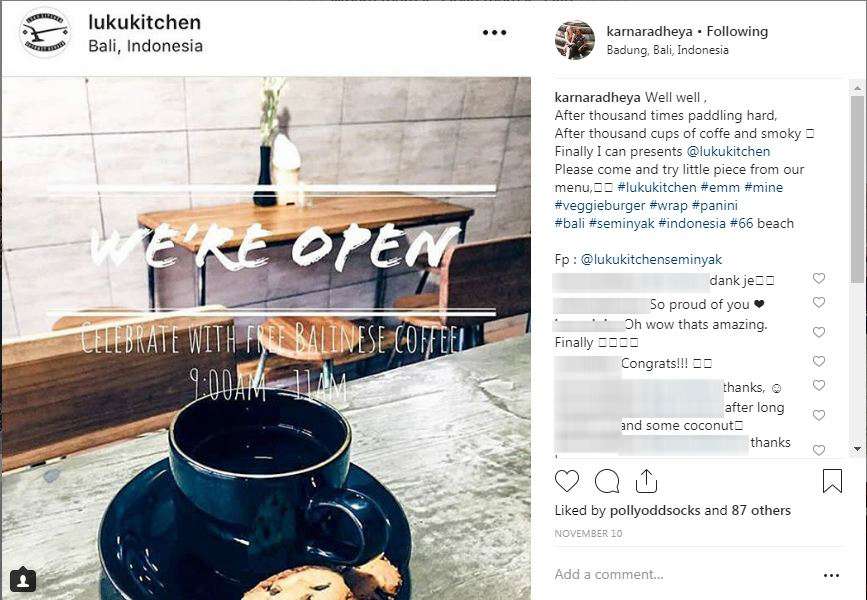The height and width of the screenshot is (600, 867).
Task: Like the 'dank je' comment
Action: [819, 279]
